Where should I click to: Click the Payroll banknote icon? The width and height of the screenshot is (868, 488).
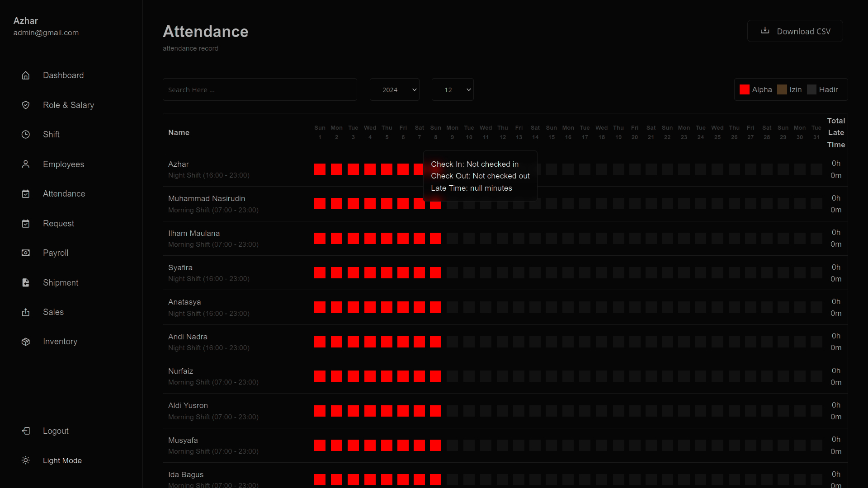point(26,253)
